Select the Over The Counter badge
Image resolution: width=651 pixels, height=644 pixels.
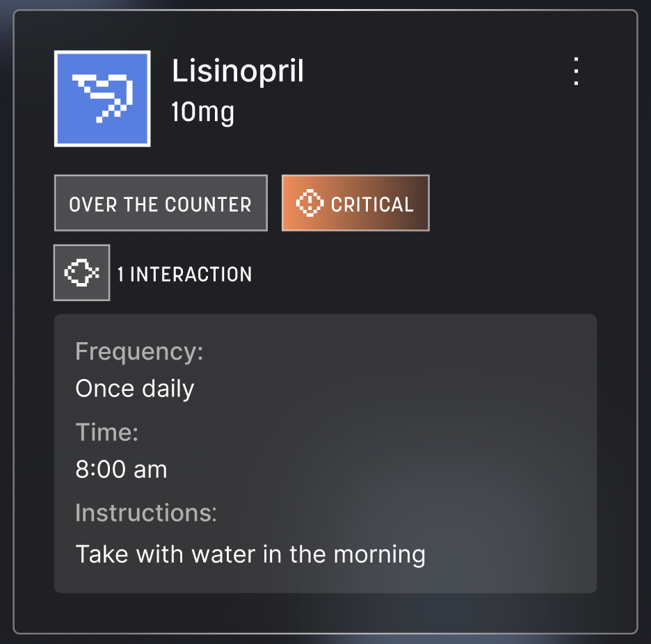(x=161, y=203)
